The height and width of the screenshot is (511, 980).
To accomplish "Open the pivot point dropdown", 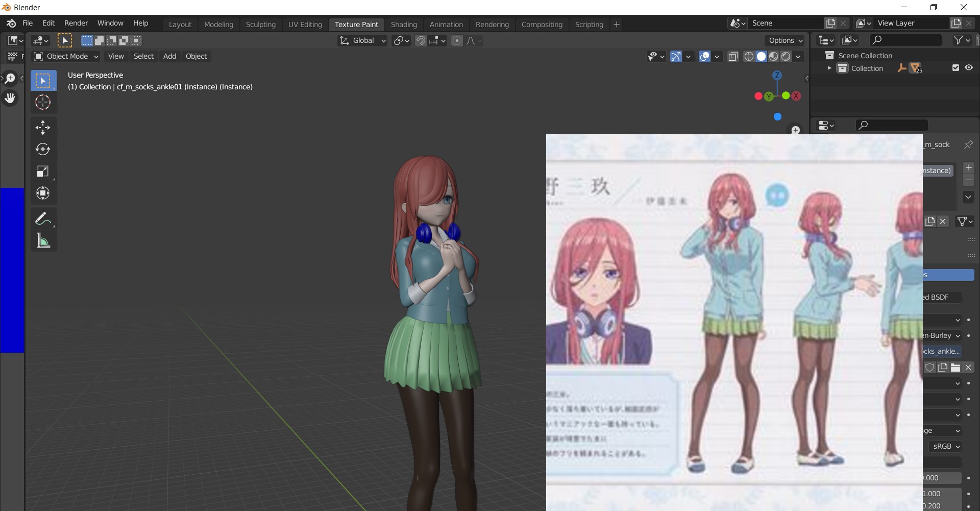I will (401, 41).
